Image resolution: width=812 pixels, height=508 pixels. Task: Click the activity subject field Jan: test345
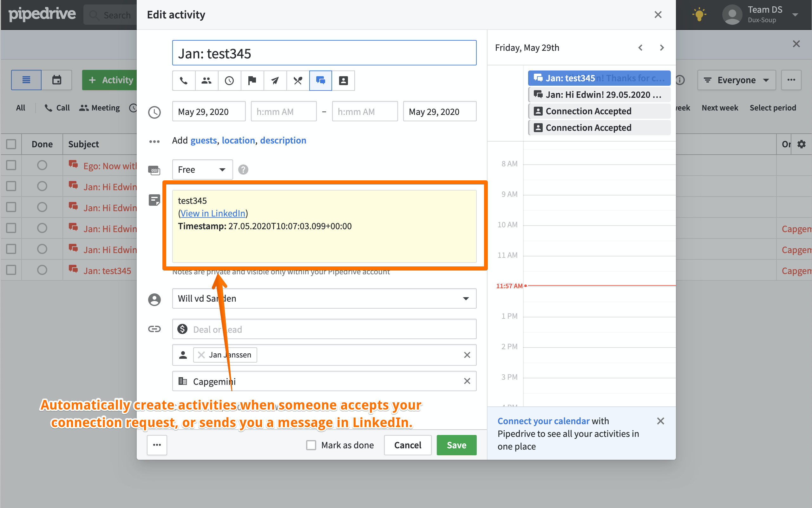tap(324, 53)
